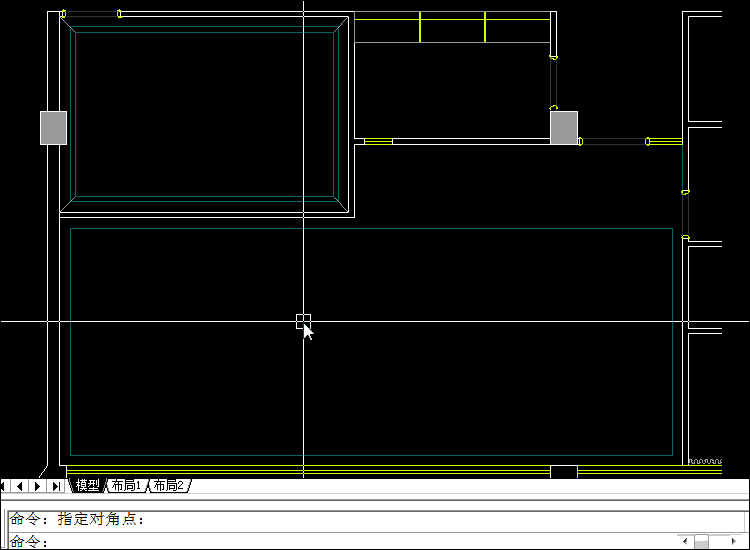
Task: Pick the black column block on bottom wall
Action: tap(564, 472)
